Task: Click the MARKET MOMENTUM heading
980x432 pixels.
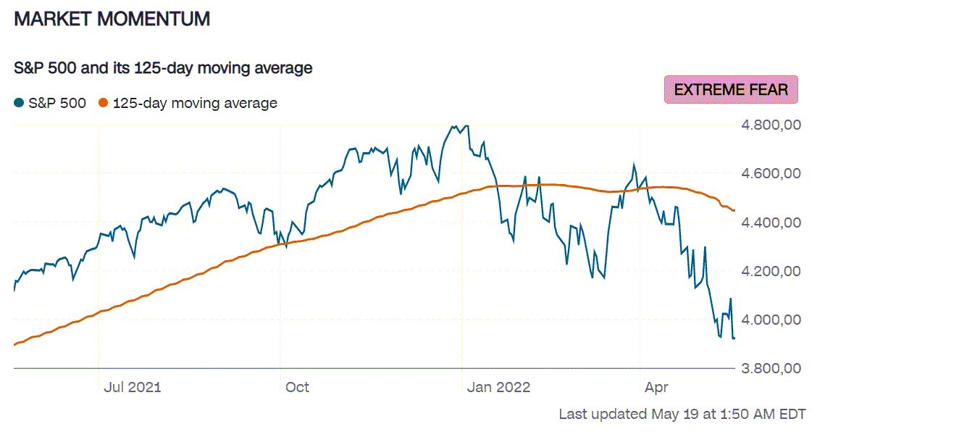Action: click(112, 20)
